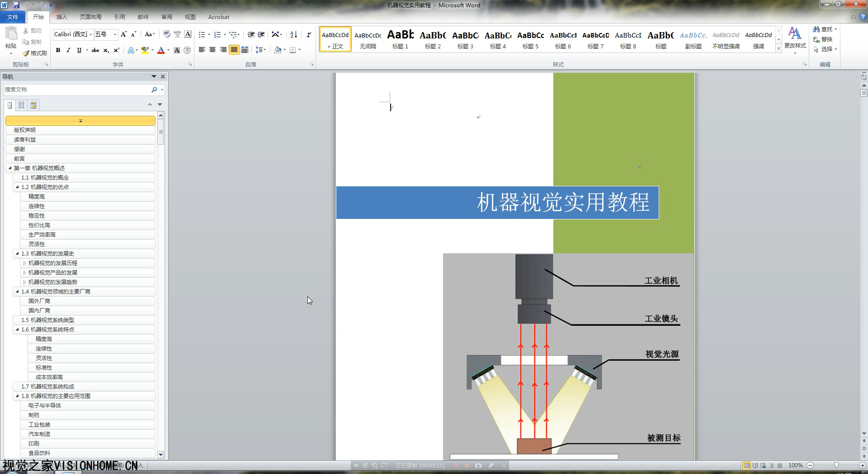Click the 替换 (Replace) button
Viewport: 868px width, 474px height.
click(x=823, y=39)
